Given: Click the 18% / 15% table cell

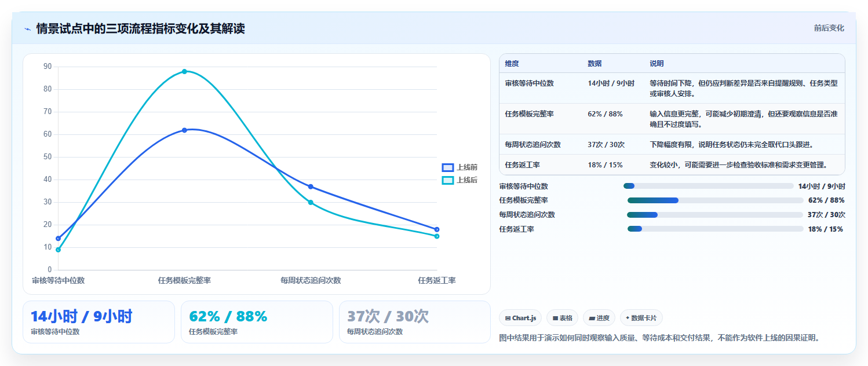Looking at the screenshot, I should coord(605,165).
